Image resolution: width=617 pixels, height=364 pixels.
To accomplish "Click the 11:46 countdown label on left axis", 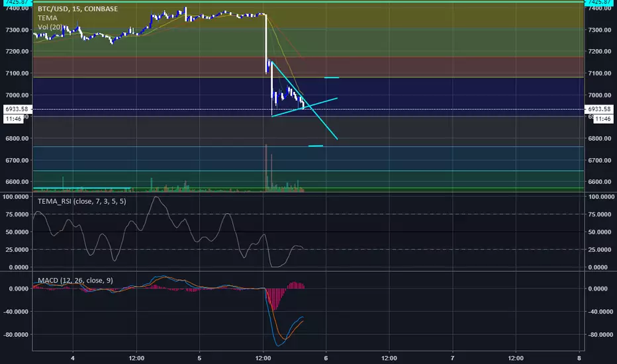I will tap(14, 119).
